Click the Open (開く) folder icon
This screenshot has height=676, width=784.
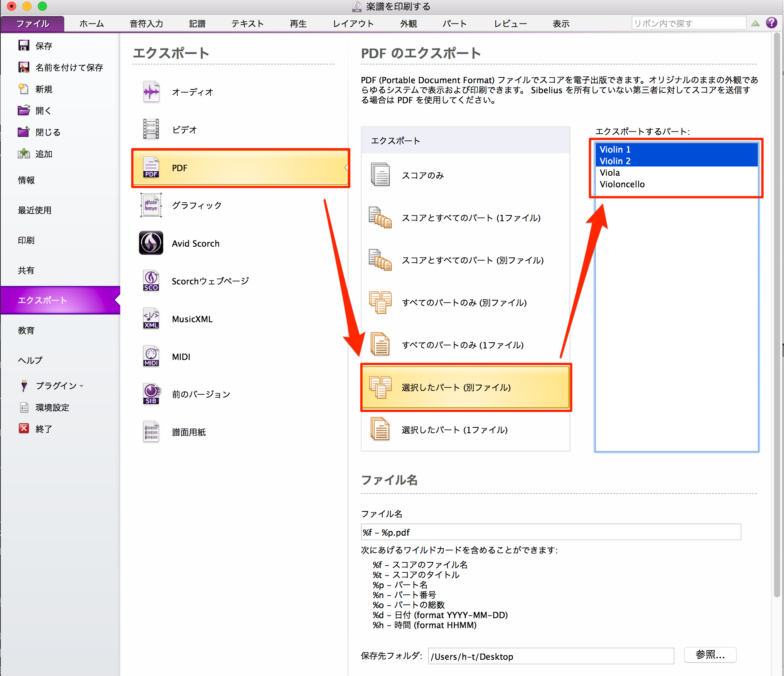[24, 110]
